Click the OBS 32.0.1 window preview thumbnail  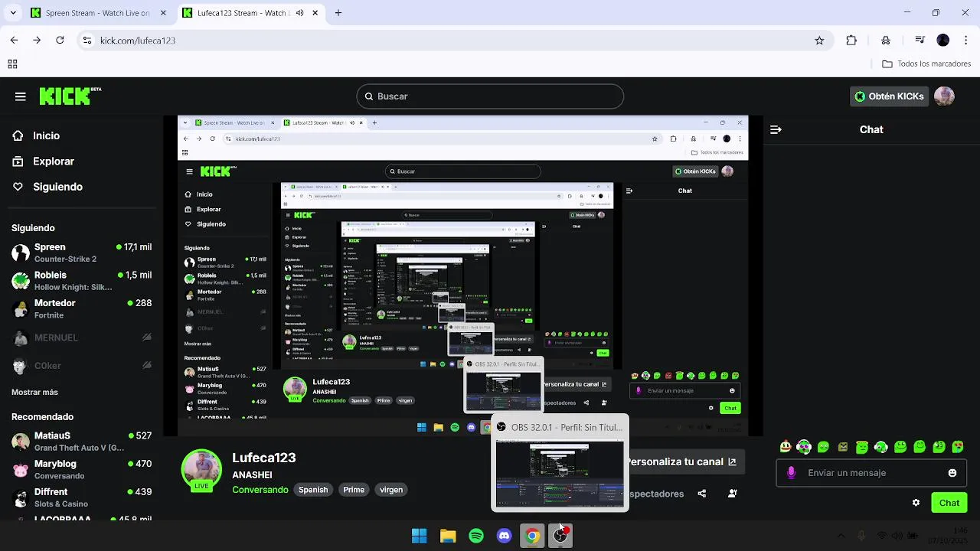tap(560, 474)
